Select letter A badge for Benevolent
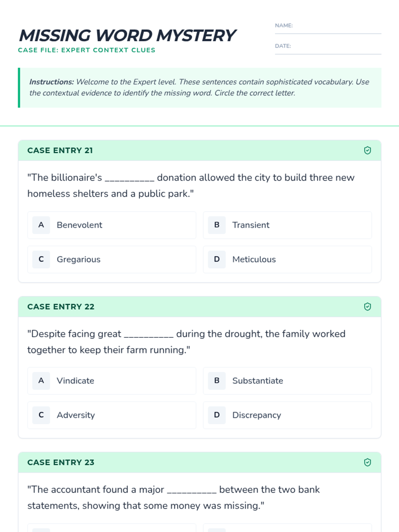Screen dimensions: 399x532 pyautogui.click(x=41, y=225)
